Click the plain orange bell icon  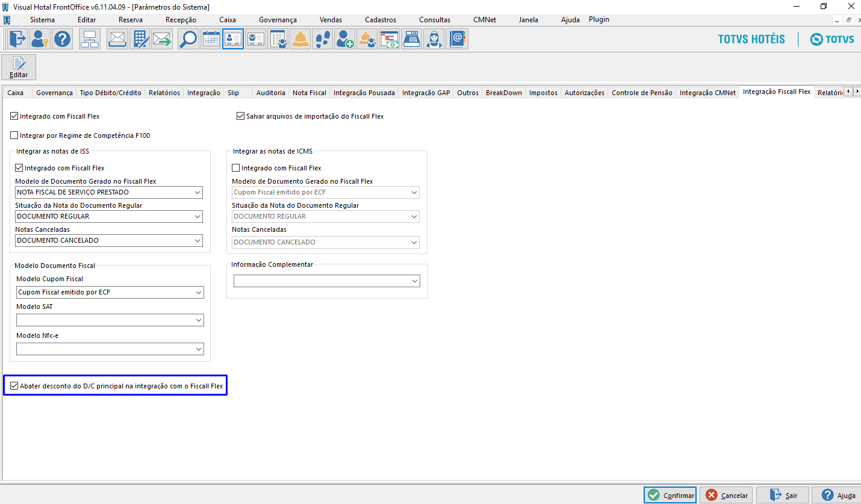point(300,39)
